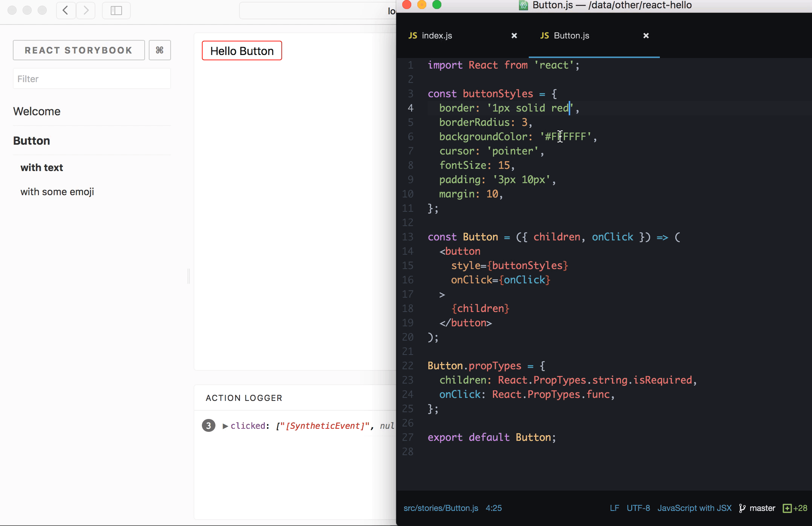Open the with some emoji story
Screen dimensions: 812x526
click(x=57, y=191)
